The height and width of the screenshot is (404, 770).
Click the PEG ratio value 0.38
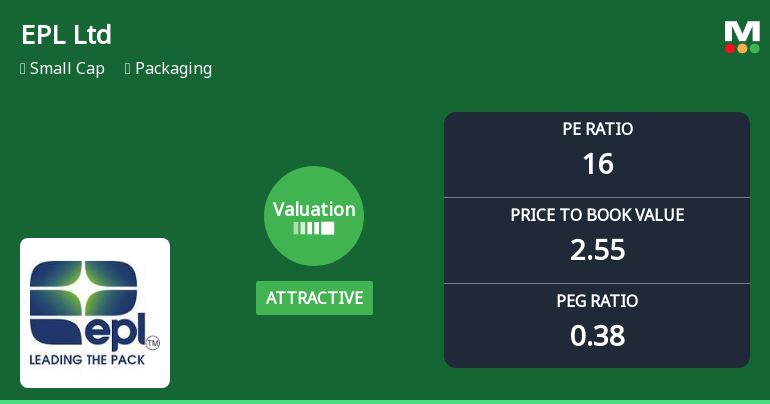point(597,336)
